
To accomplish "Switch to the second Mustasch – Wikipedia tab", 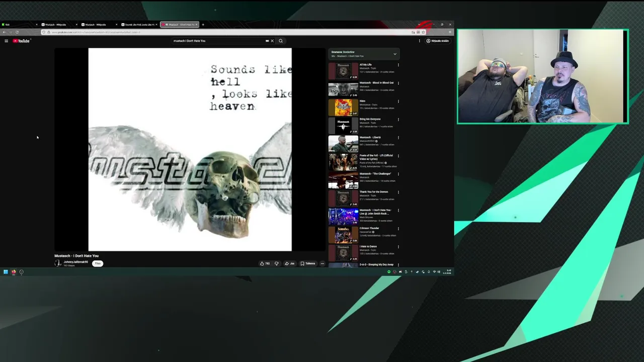I will (99, 24).
